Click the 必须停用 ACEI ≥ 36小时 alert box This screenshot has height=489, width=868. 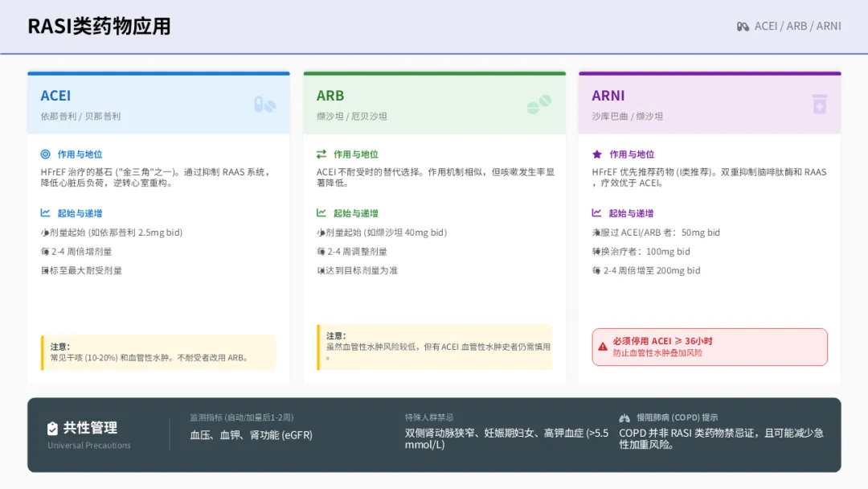pyautogui.click(x=710, y=347)
